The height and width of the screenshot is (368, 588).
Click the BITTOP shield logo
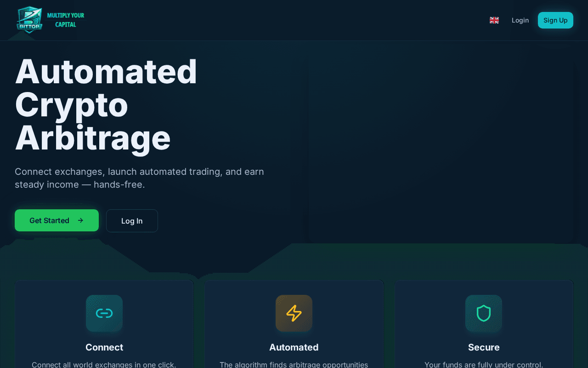29,20
